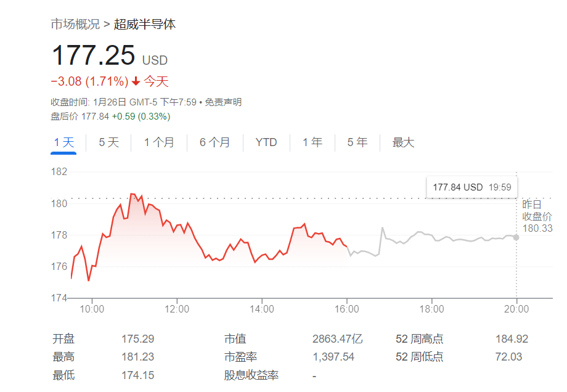Click the 14:00 time axis label
Viewport: 567px width, 392px height.
[x=262, y=309]
